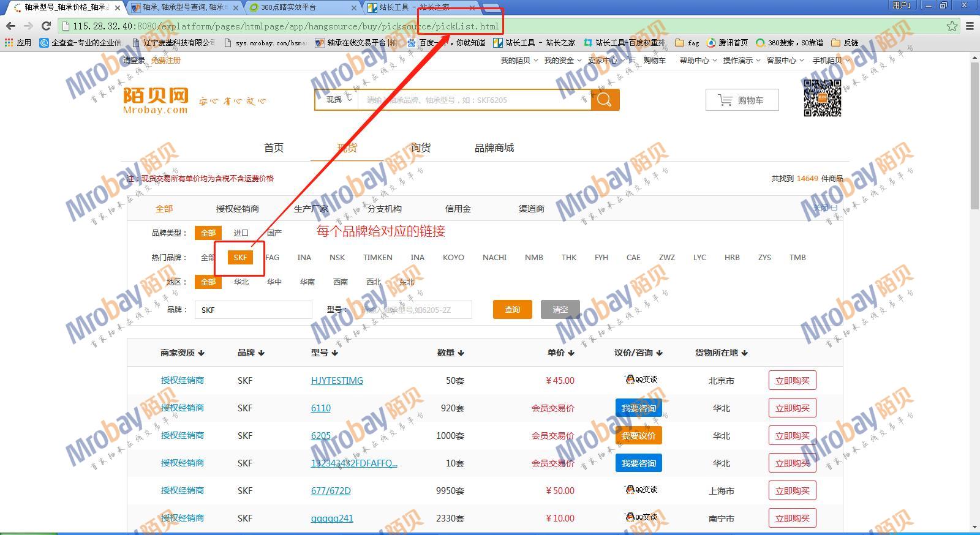Screen dimensions: 980x535
Task: Click QQ chat icon for HJYTESTIMG row
Action: coord(640,380)
